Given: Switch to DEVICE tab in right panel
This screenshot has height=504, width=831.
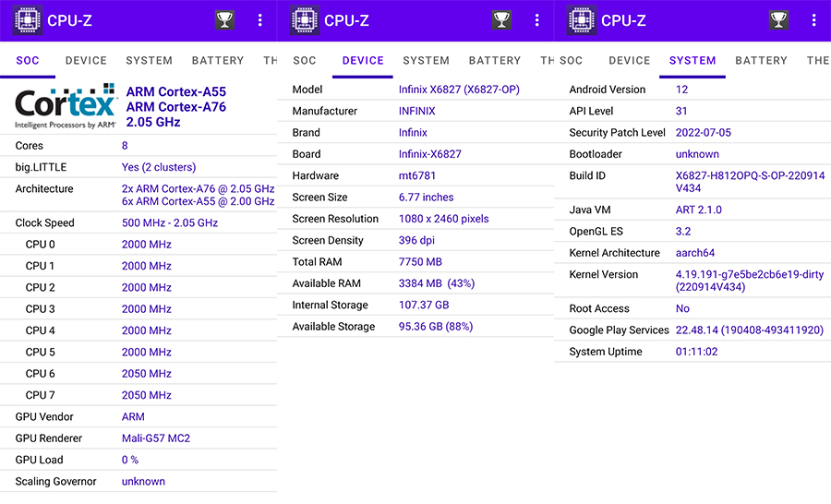Looking at the screenshot, I should click(x=630, y=60).
